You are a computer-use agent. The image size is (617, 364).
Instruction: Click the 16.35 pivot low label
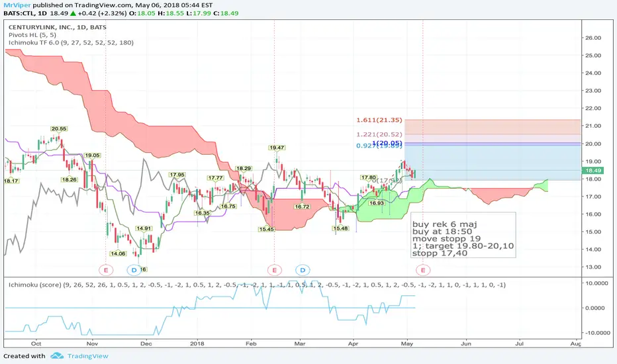[203, 213]
